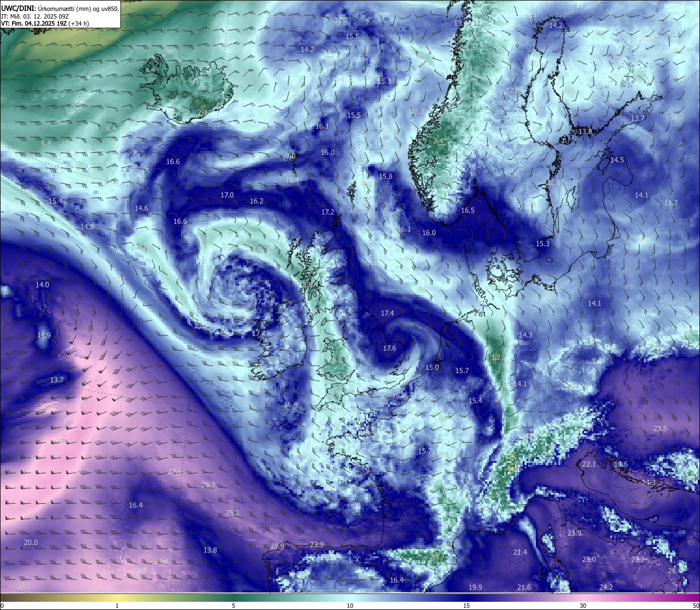700x610 pixels.
Task: Click the 17.6 value over eastern England
Action: [x=389, y=348]
